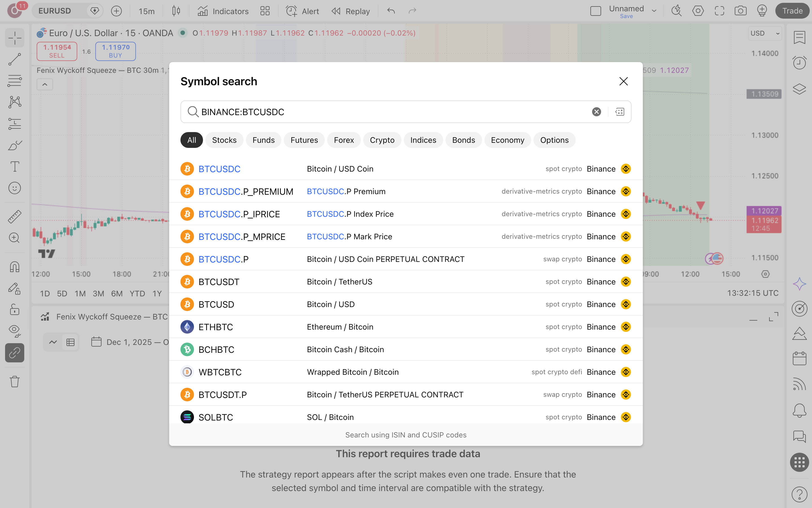Select the Measure ruler tool
The height and width of the screenshot is (508, 812).
click(x=15, y=217)
